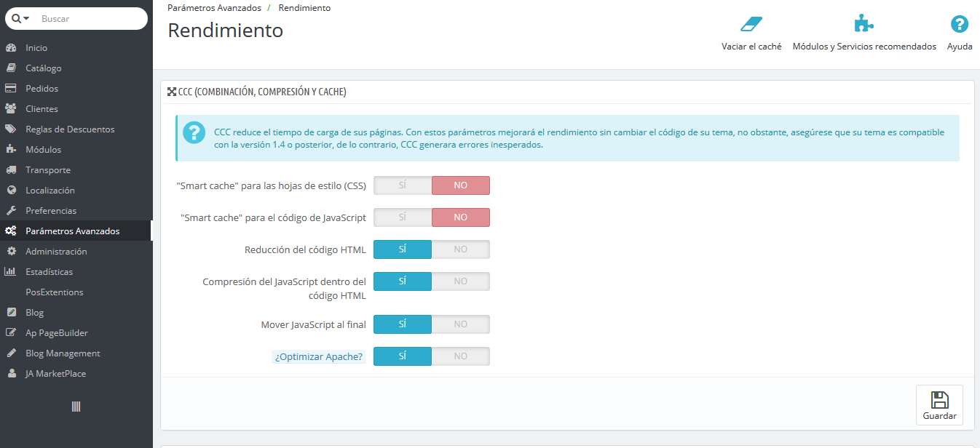
Task: Disable Reducción del código HTML with NO
Action: pyautogui.click(x=461, y=249)
